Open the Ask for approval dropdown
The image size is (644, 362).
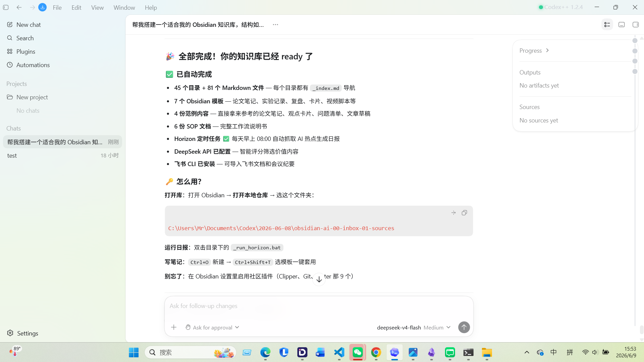tap(212, 327)
